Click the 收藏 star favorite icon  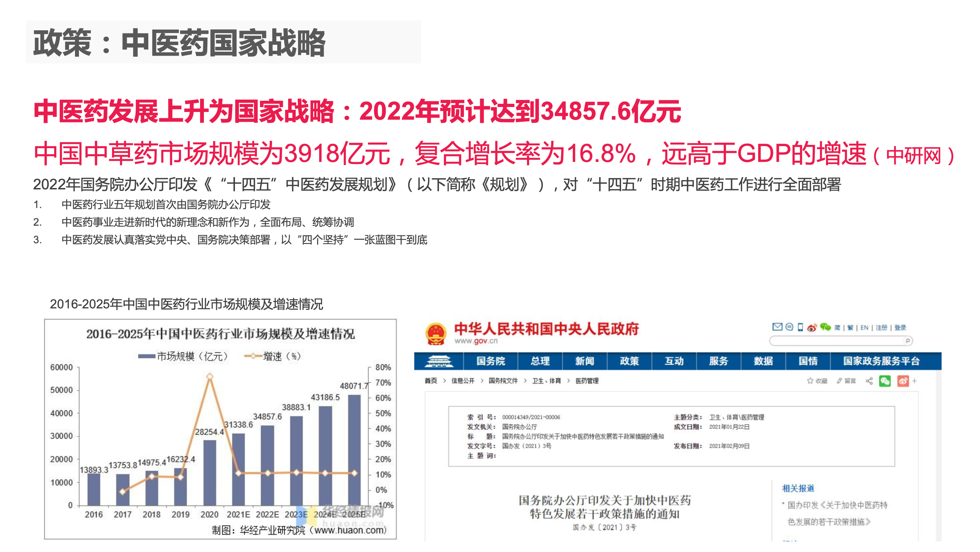[810, 381]
